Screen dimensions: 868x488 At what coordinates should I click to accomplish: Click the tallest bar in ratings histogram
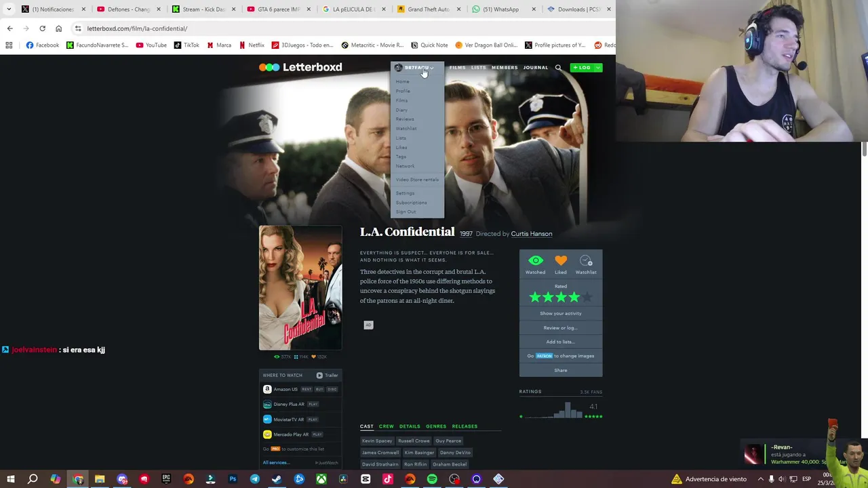coord(568,410)
